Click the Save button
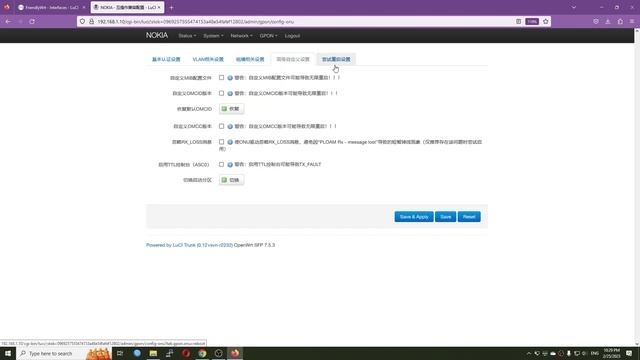 (445, 217)
